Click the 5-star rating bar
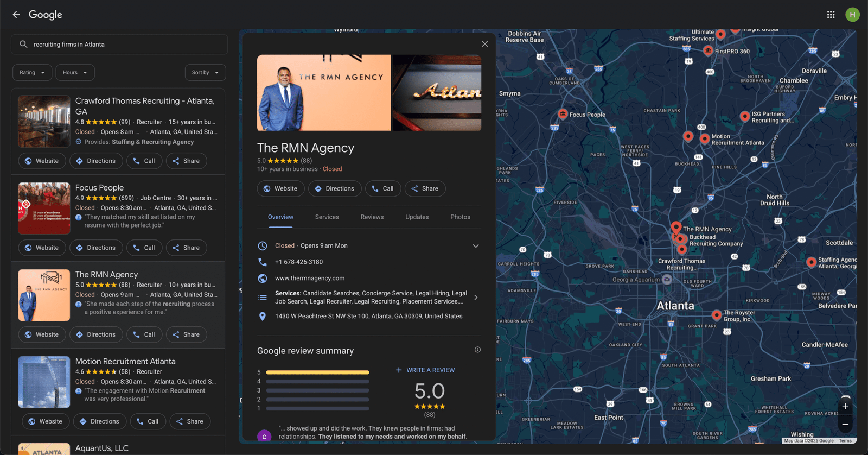Viewport: 868px width, 455px height. point(317,372)
